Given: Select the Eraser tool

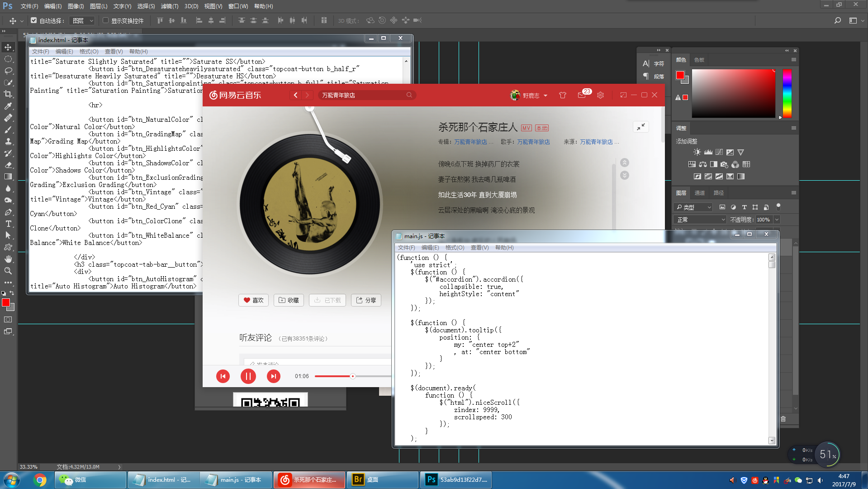Looking at the screenshot, I should 8,165.
